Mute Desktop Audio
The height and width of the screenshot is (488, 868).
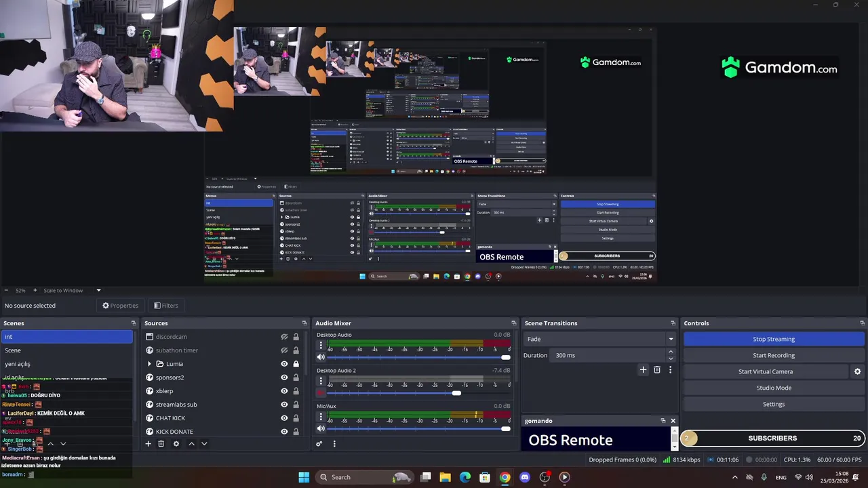click(x=321, y=357)
